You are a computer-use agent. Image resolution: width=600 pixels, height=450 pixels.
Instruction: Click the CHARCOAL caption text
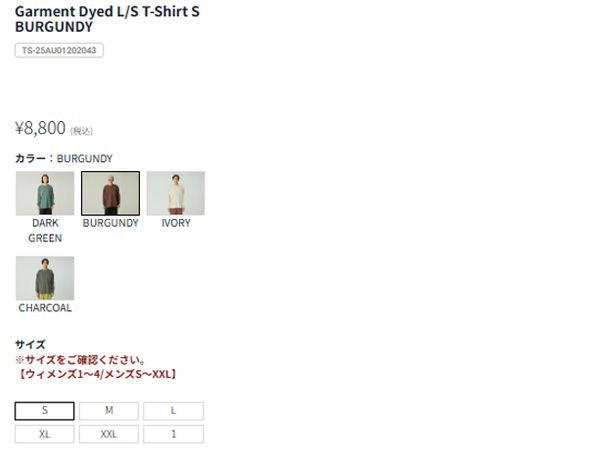[45, 308]
